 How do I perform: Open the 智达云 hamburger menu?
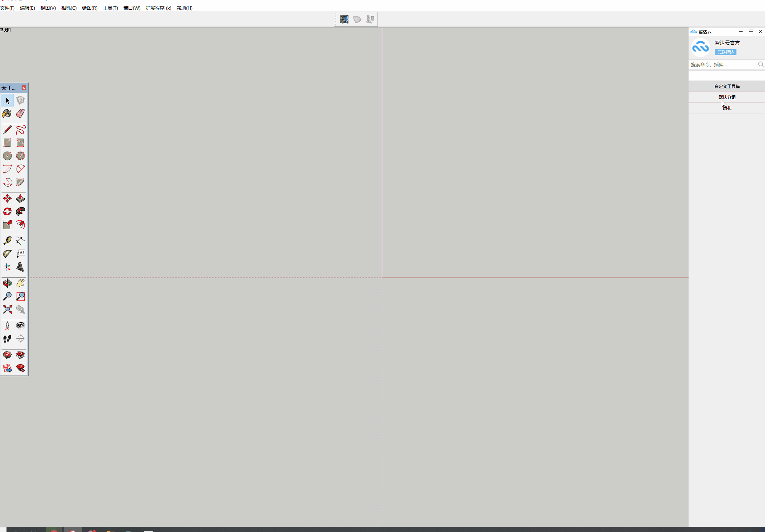click(x=751, y=32)
